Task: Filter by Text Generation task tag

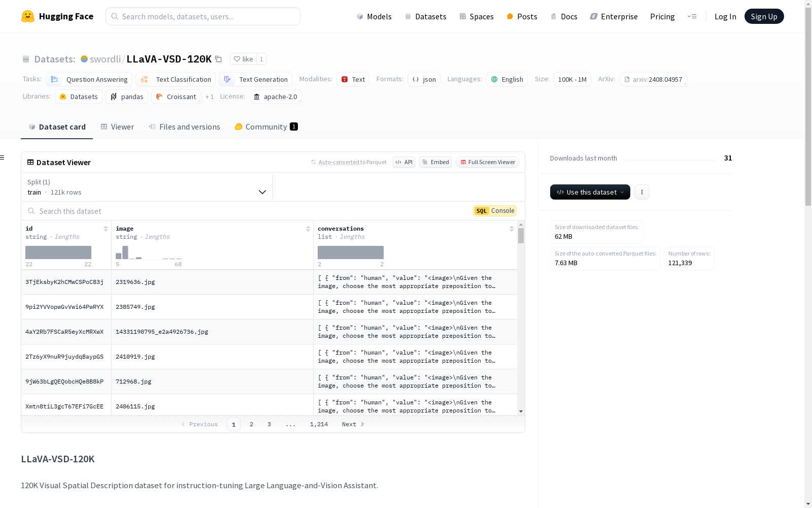Action: click(255, 79)
